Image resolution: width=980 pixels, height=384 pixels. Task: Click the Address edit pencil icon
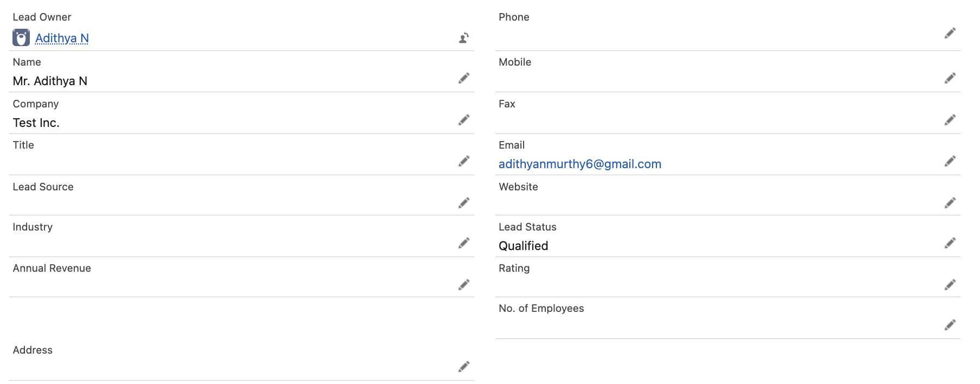click(464, 367)
